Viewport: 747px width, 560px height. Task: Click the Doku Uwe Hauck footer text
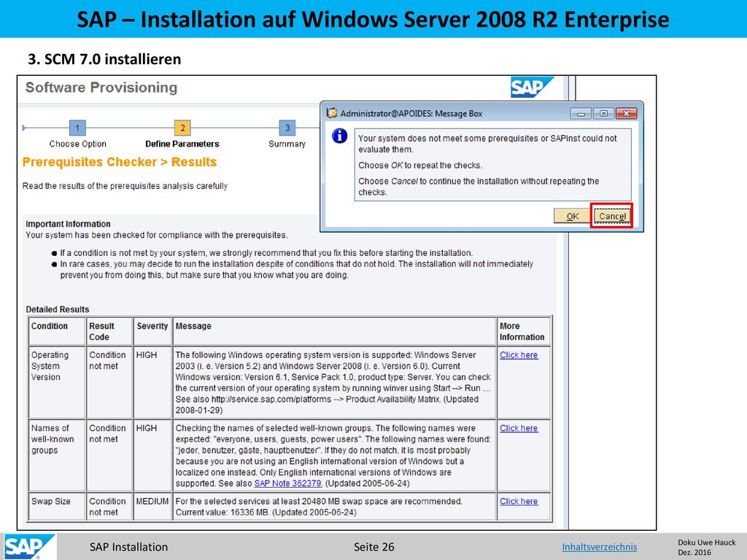[706, 542]
